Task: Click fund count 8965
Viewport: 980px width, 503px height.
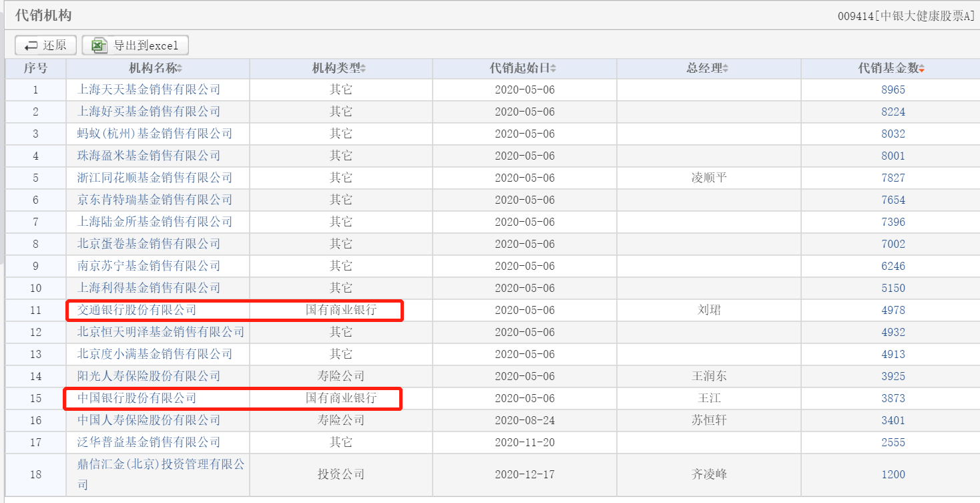Action: 893,90
